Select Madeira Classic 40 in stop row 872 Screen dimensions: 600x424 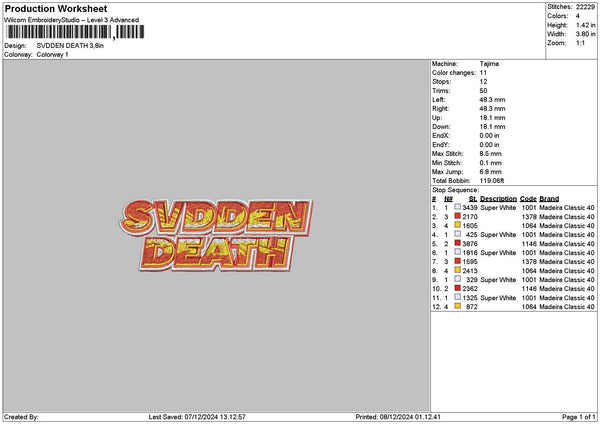(x=567, y=307)
